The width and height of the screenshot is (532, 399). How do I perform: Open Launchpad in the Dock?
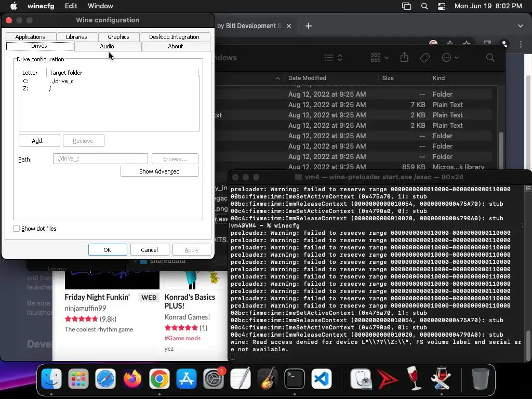click(x=78, y=379)
